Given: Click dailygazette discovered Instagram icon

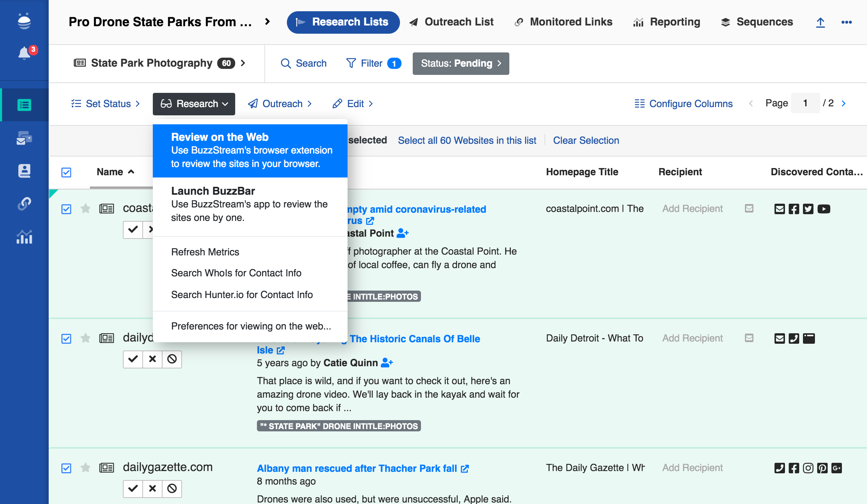Looking at the screenshot, I should click(x=808, y=468).
